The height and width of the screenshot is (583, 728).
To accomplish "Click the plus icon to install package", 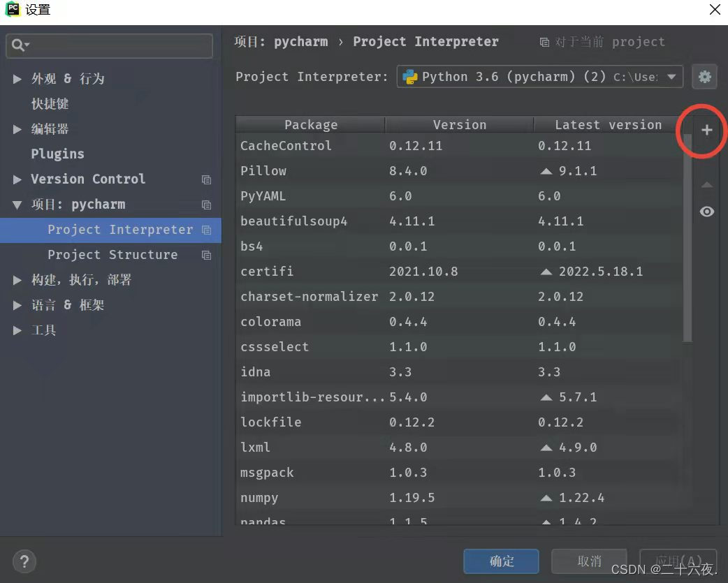I will tap(706, 131).
